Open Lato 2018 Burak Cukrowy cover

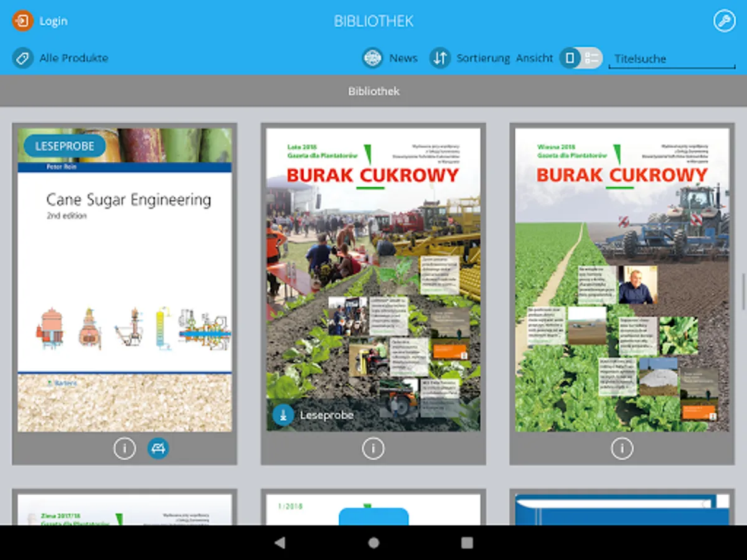(x=374, y=280)
